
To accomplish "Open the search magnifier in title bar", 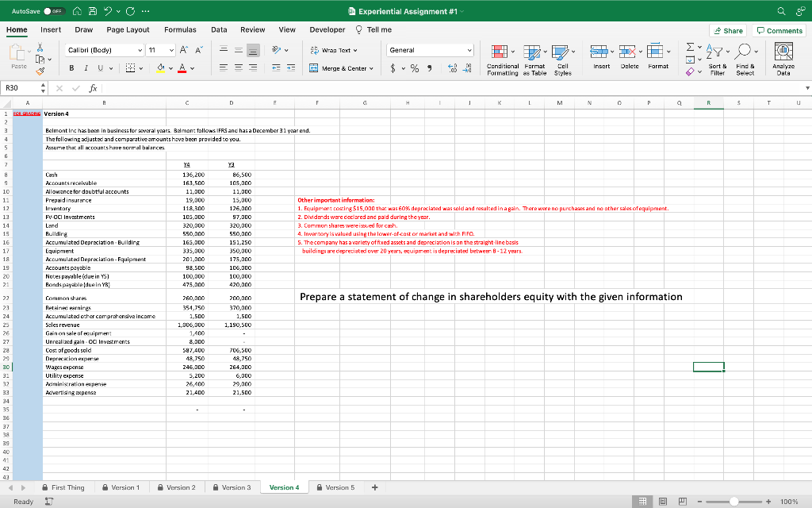I will pyautogui.click(x=781, y=11).
